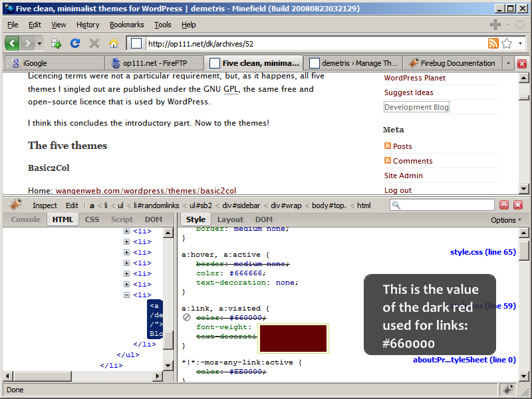Click the Firebug search box
The width and height of the screenshot is (532, 399).
[442, 205]
